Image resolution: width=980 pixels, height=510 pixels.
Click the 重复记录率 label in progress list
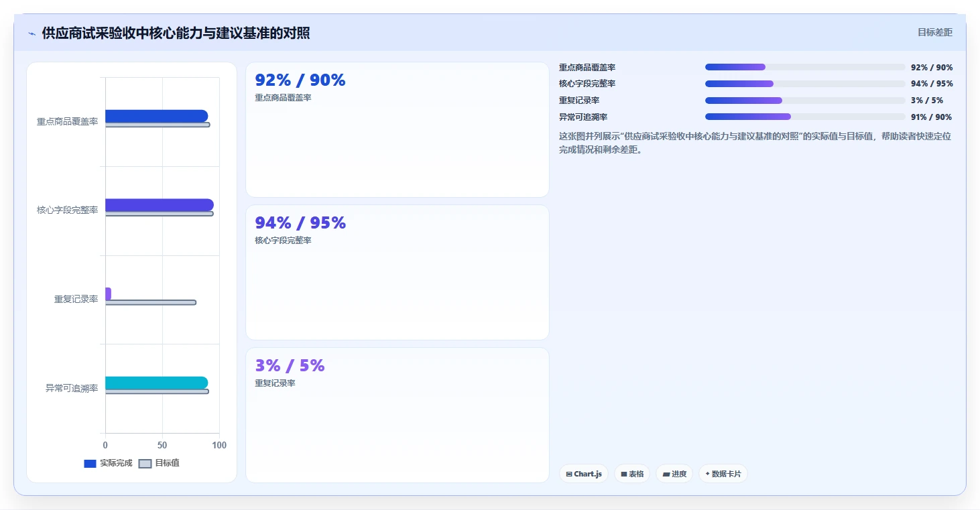pyautogui.click(x=579, y=101)
